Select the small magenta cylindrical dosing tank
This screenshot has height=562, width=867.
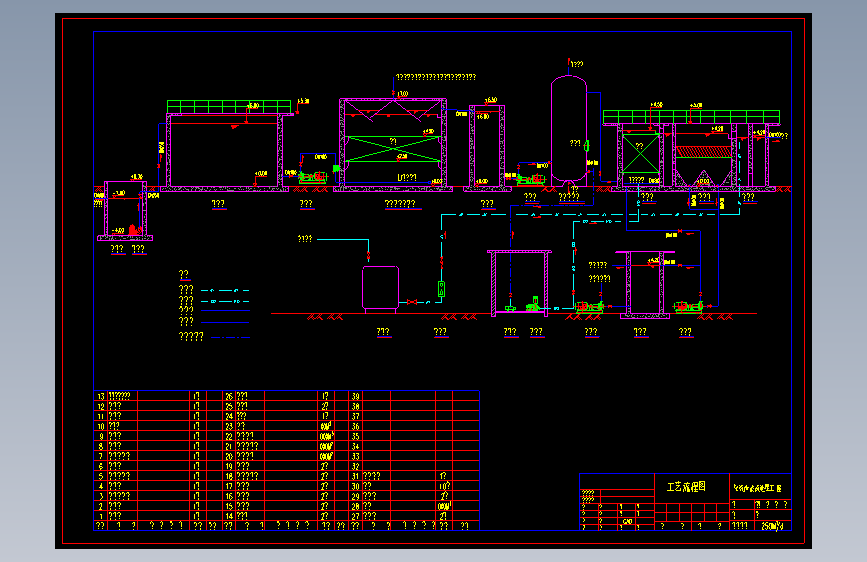click(x=380, y=288)
